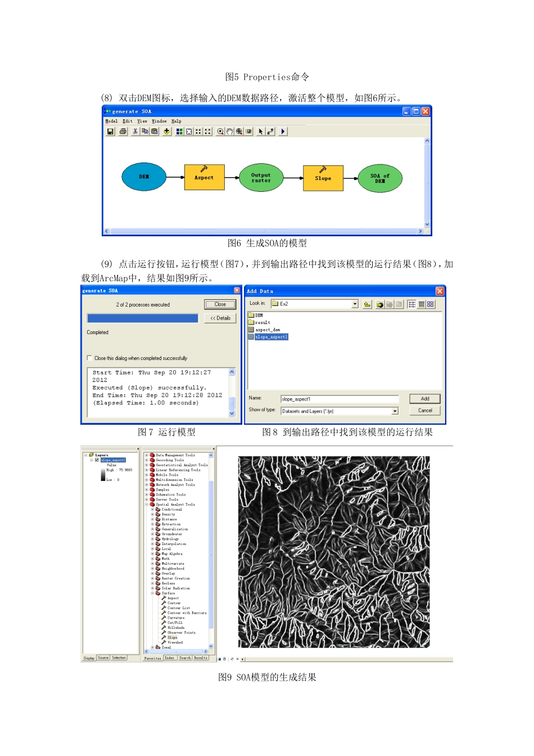Select the Pan hand tool

pos(230,132)
